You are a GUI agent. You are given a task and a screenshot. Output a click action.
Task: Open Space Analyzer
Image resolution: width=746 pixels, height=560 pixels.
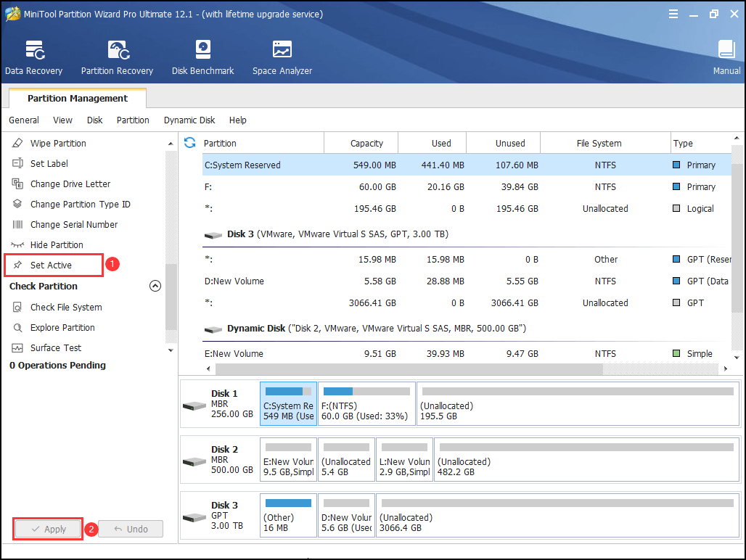click(x=282, y=57)
